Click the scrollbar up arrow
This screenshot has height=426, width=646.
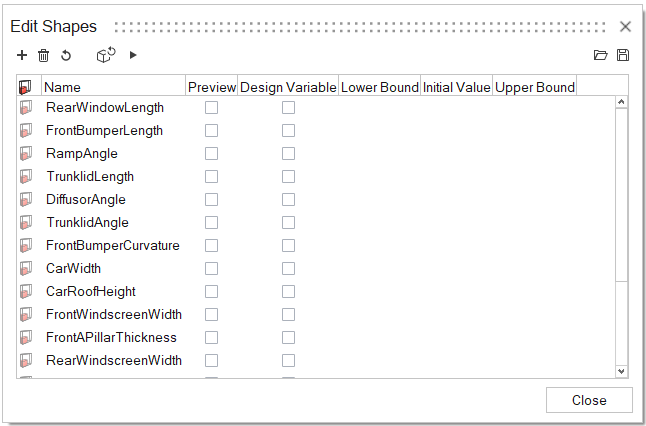621,102
